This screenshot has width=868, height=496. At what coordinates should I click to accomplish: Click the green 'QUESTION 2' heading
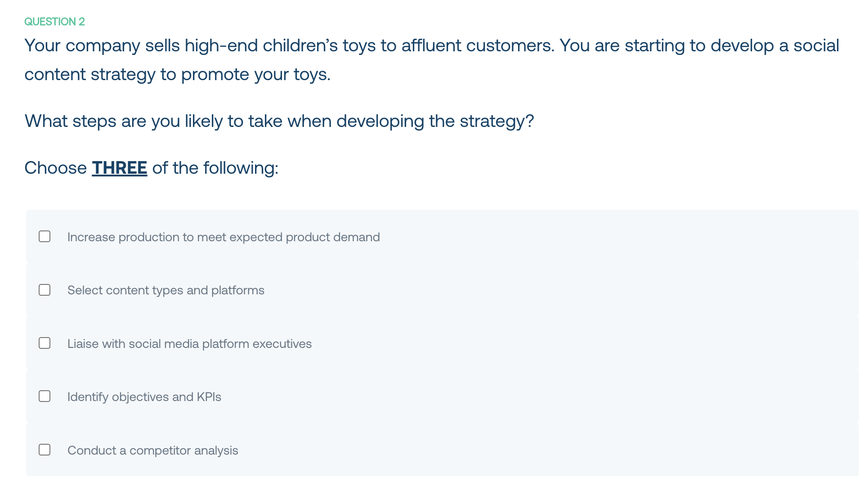point(54,22)
